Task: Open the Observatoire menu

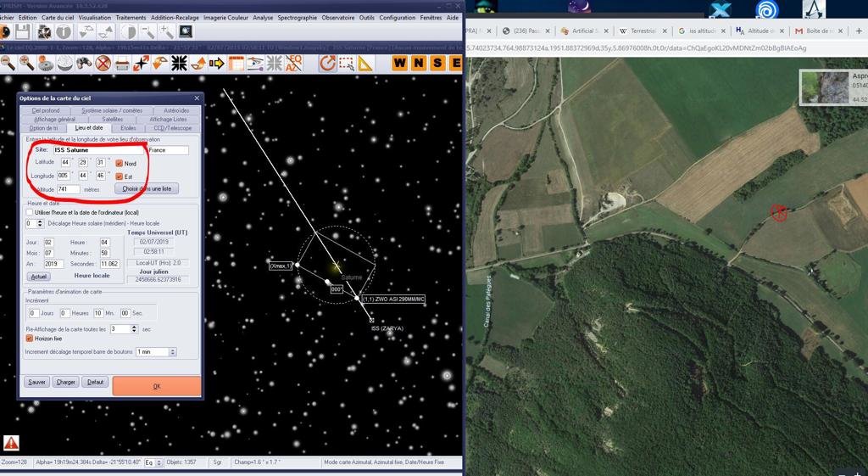Action: [x=337, y=17]
